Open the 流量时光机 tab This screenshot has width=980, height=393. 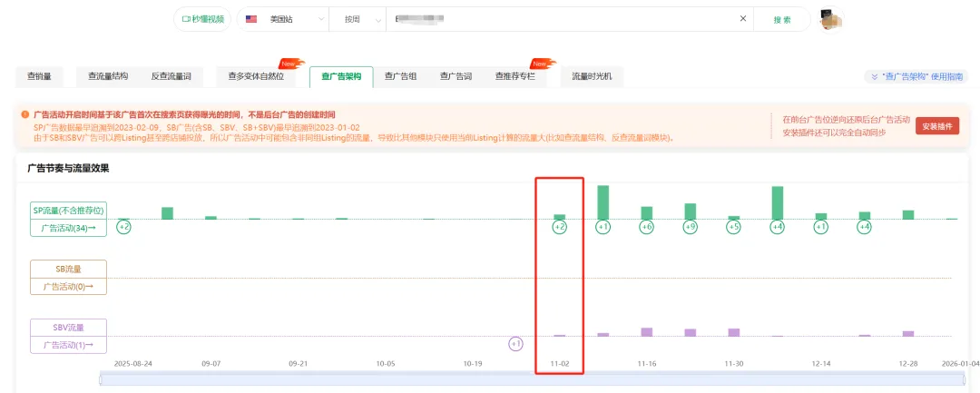(592, 77)
